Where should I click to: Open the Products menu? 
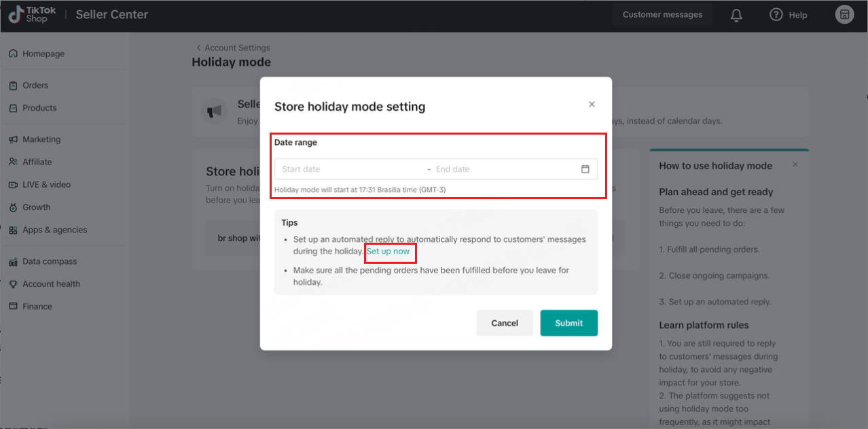[39, 108]
